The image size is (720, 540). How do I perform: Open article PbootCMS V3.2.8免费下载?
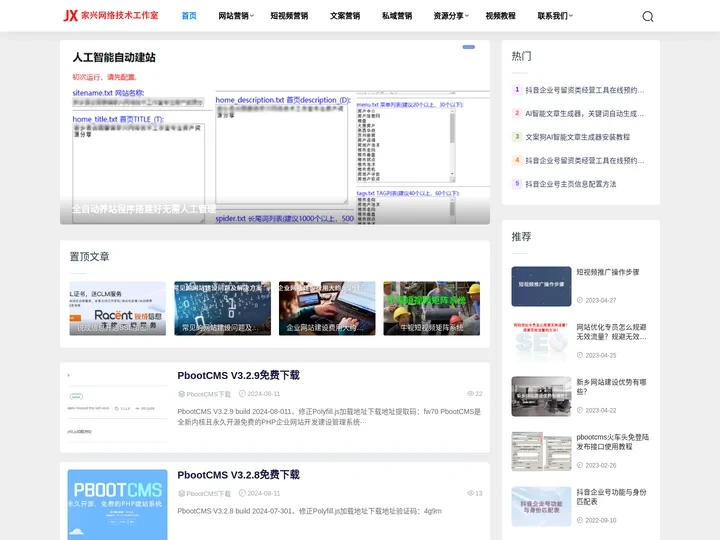[x=238, y=475]
